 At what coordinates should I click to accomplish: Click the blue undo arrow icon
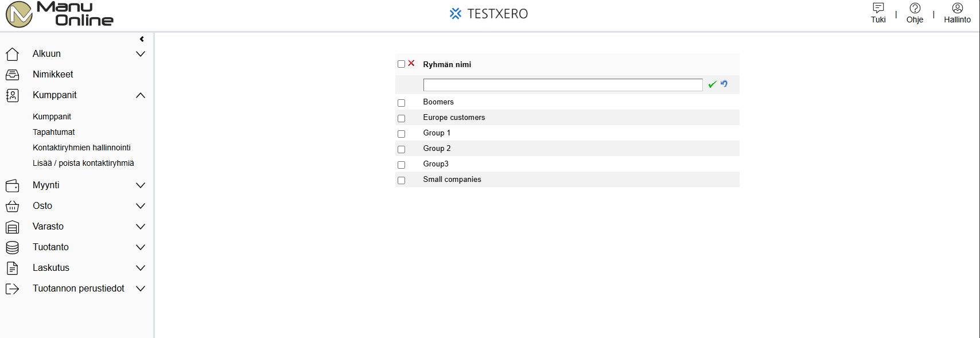coord(724,84)
